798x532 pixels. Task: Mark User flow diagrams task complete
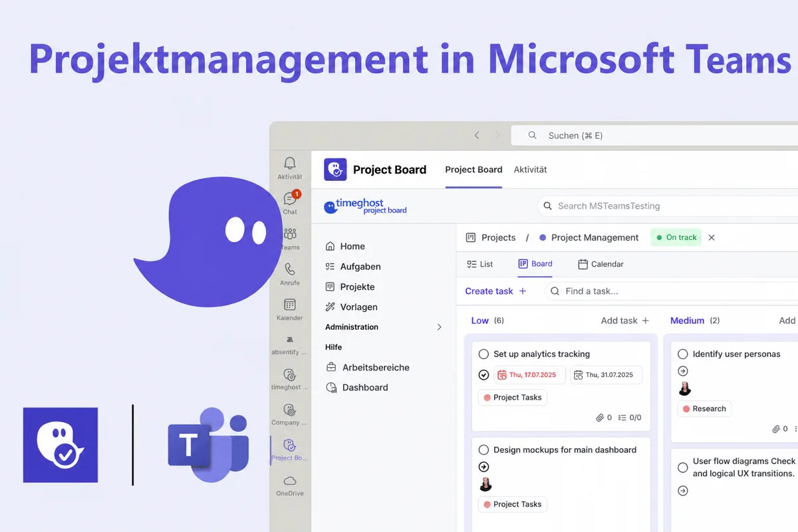(x=683, y=467)
